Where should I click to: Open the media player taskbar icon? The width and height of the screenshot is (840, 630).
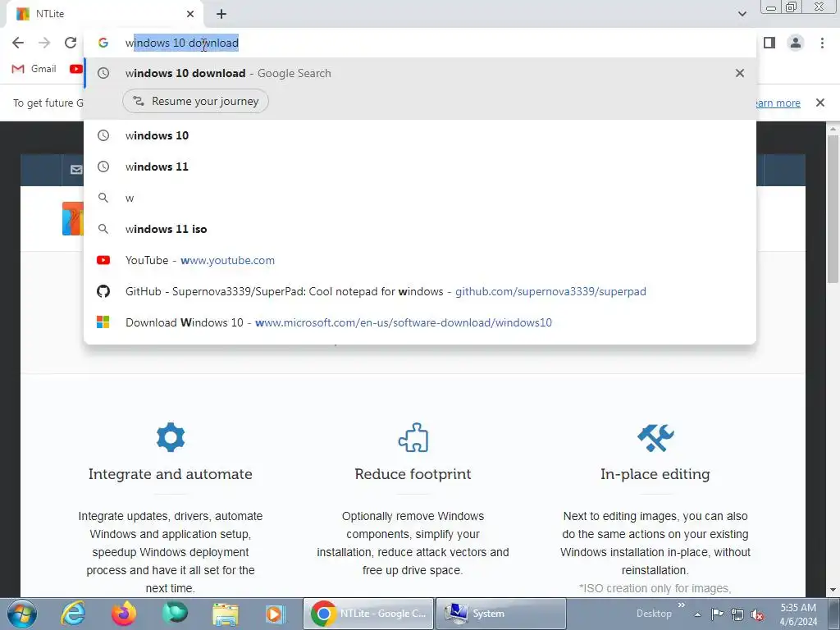(276, 614)
